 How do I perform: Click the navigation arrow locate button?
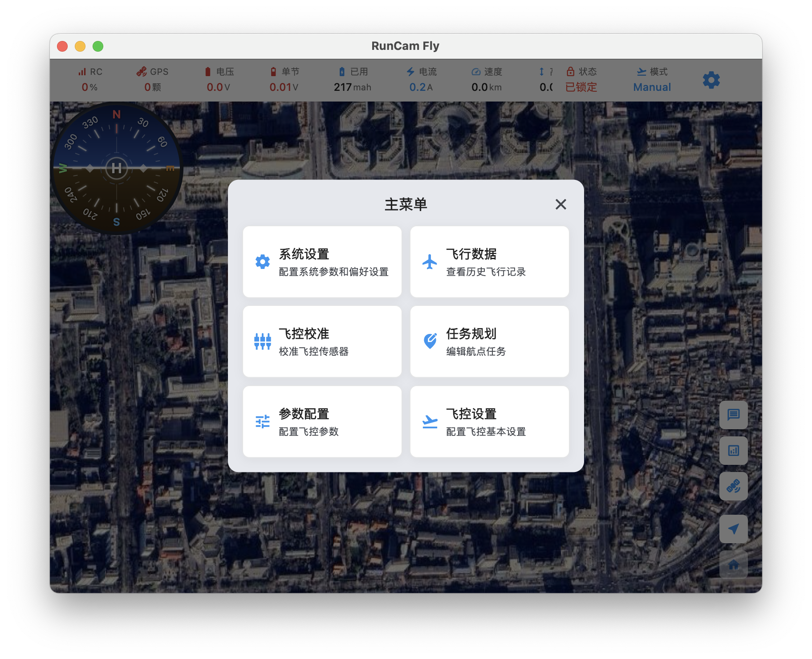coord(733,529)
